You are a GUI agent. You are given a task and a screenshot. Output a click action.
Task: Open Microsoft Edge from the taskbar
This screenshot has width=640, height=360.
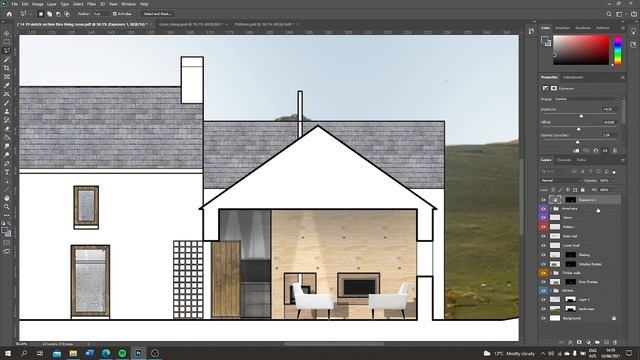click(x=106, y=353)
